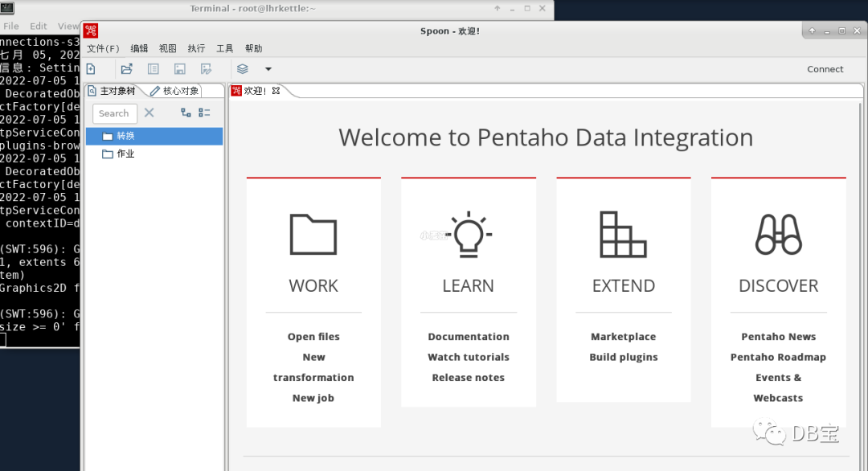Click the New file toolbar icon
The height and width of the screenshot is (471, 868).
(x=92, y=69)
